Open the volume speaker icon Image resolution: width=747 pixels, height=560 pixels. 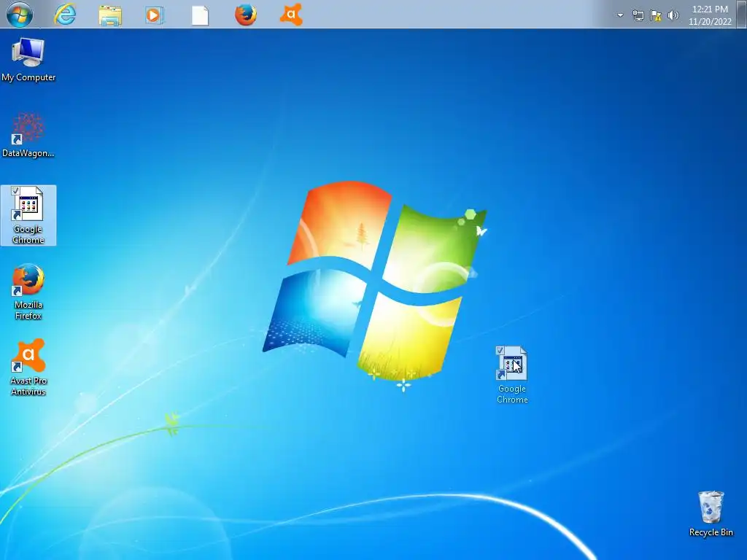[673, 16]
